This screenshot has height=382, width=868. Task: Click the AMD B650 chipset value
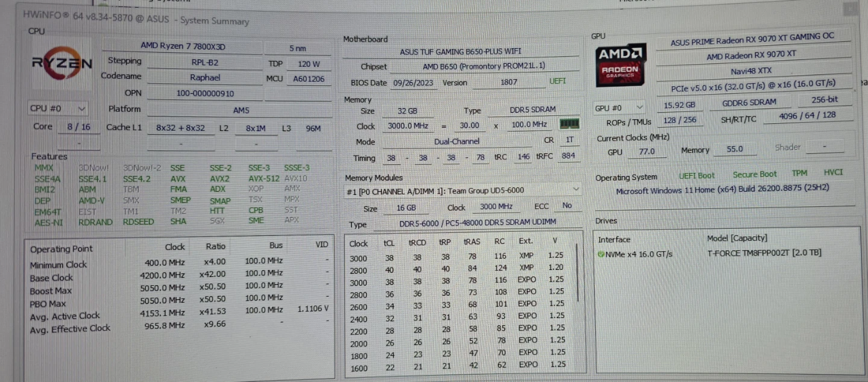483,66
